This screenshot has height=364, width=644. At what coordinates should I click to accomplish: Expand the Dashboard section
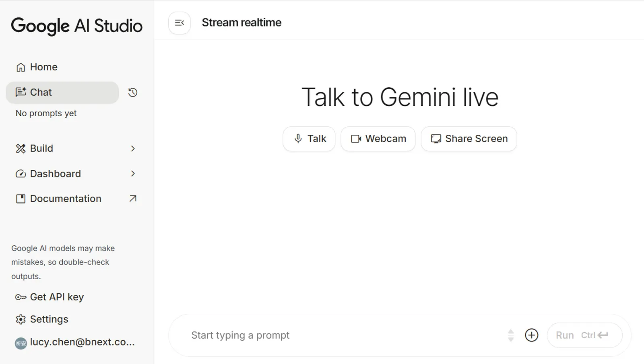click(133, 173)
